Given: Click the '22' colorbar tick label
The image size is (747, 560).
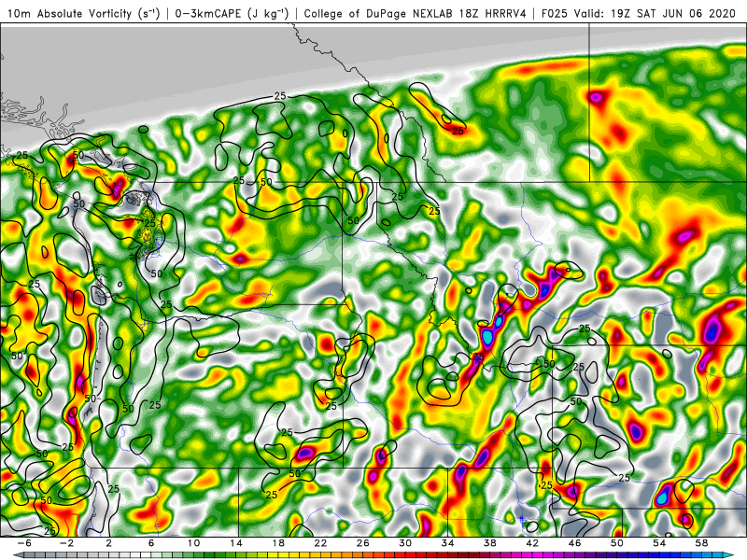Looking at the screenshot, I should [320, 543].
